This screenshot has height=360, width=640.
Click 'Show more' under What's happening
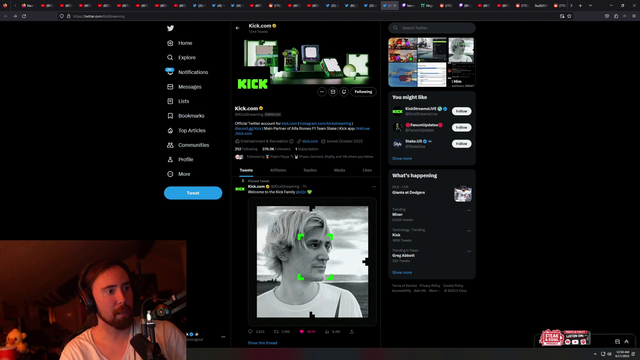coord(402,272)
